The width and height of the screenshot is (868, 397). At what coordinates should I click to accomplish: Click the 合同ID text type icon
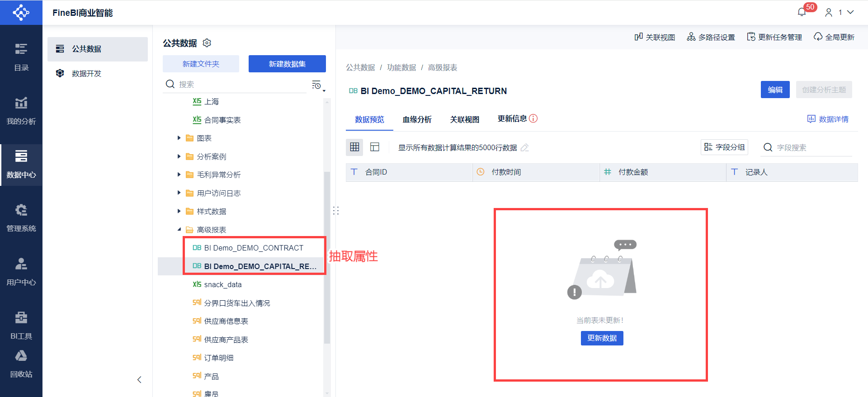point(354,172)
